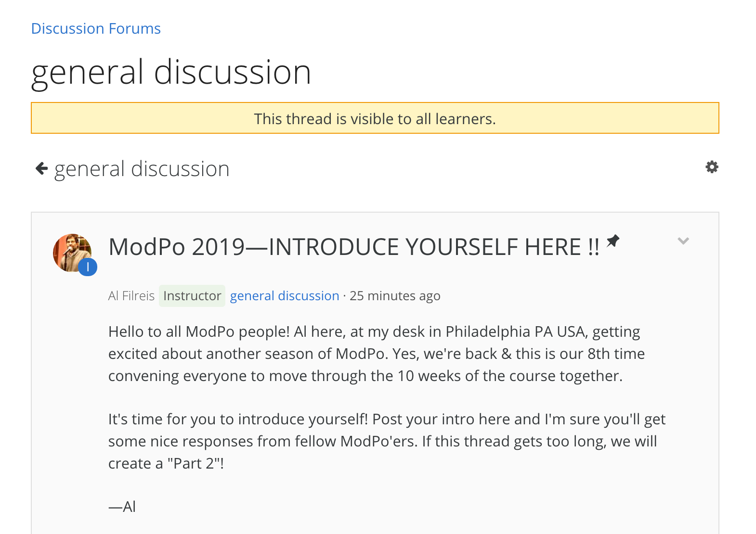
Task: Click the green Instructor label
Action: [192, 296]
